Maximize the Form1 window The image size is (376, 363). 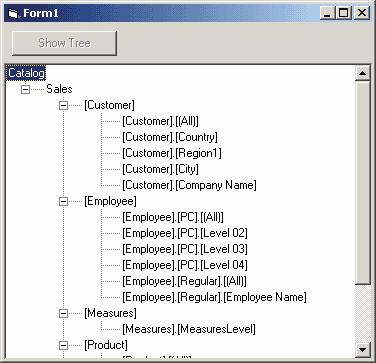[x=343, y=13]
